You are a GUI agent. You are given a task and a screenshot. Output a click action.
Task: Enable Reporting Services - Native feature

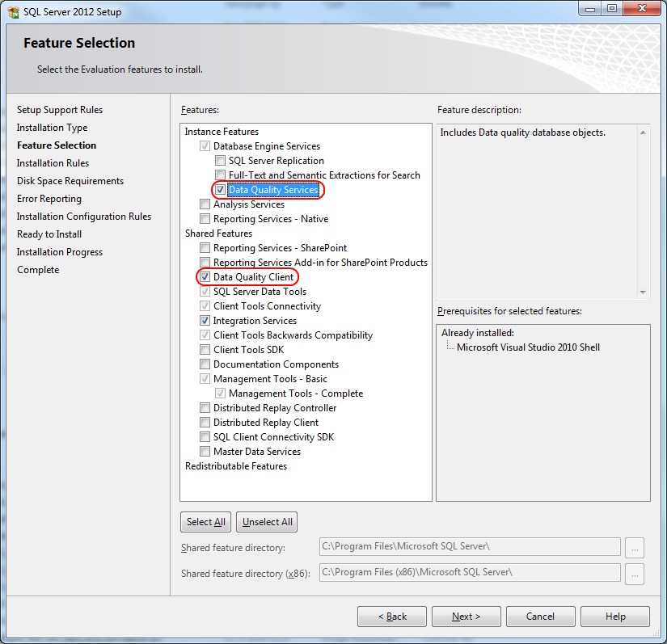(x=205, y=219)
